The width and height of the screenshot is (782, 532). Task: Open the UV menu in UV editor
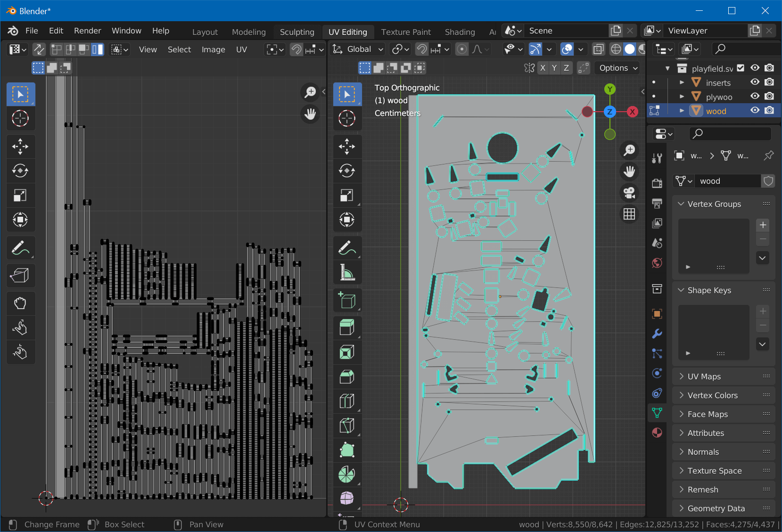click(241, 49)
